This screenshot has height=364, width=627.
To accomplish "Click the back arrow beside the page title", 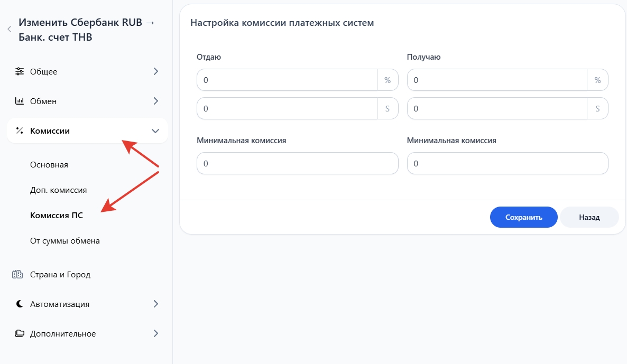I will (9, 30).
